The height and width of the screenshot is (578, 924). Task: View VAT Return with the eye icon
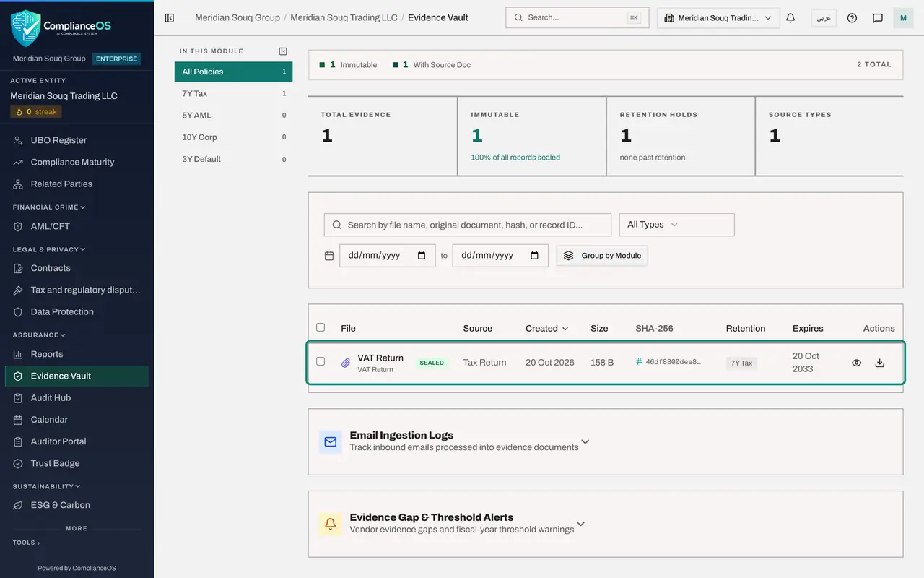coord(856,363)
